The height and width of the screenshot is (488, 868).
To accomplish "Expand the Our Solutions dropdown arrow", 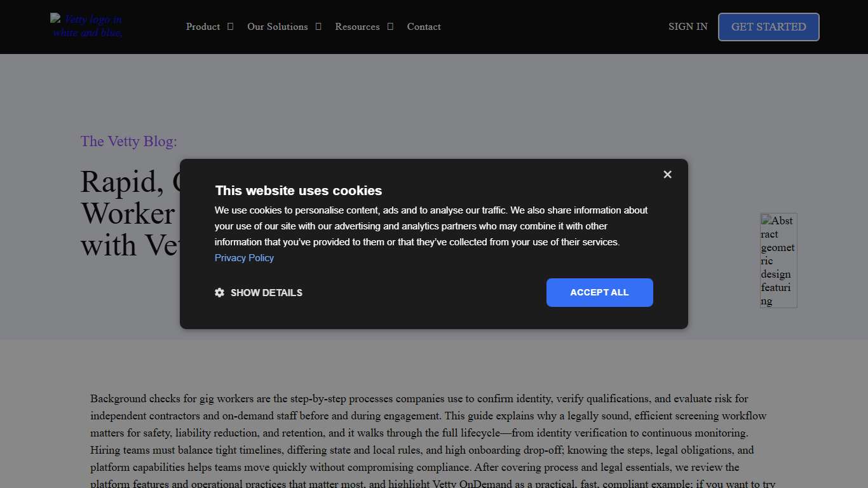I will 318,27.
